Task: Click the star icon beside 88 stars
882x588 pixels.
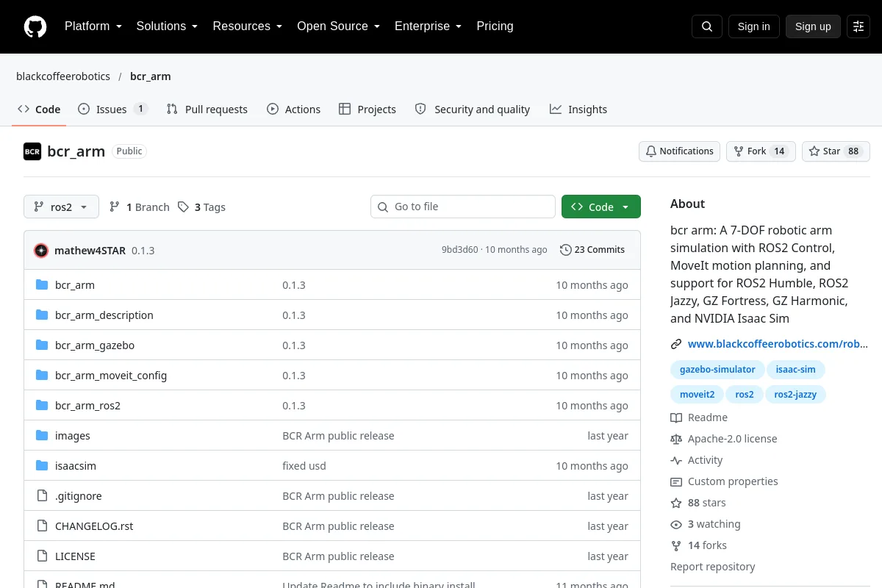Action: pos(676,503)
